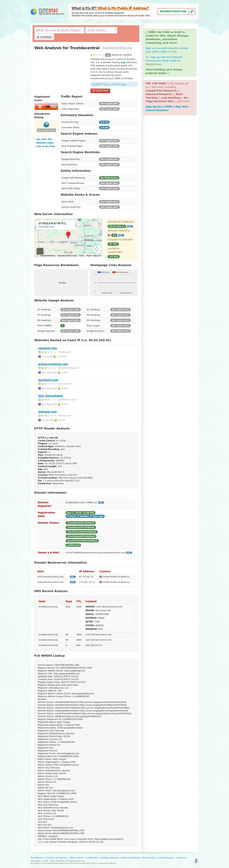Click the 50.63.202.41 IP badge
Viewport: 229px width, 868px height.
click(117, 226)
